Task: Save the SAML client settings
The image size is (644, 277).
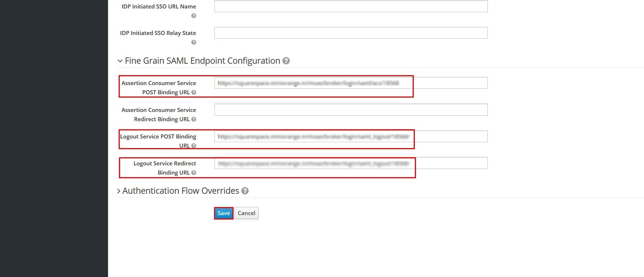Action: (224, 213)
